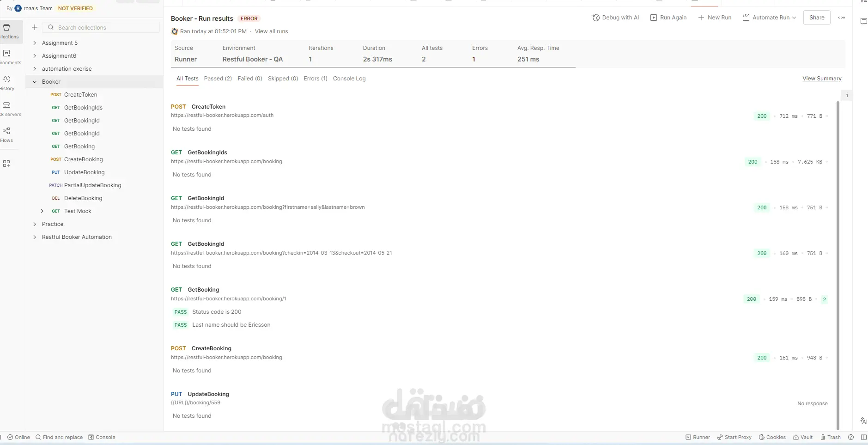Expand the Assignment6 collection
This screenshot has width=868, height=445.
[x=35, y=56]
